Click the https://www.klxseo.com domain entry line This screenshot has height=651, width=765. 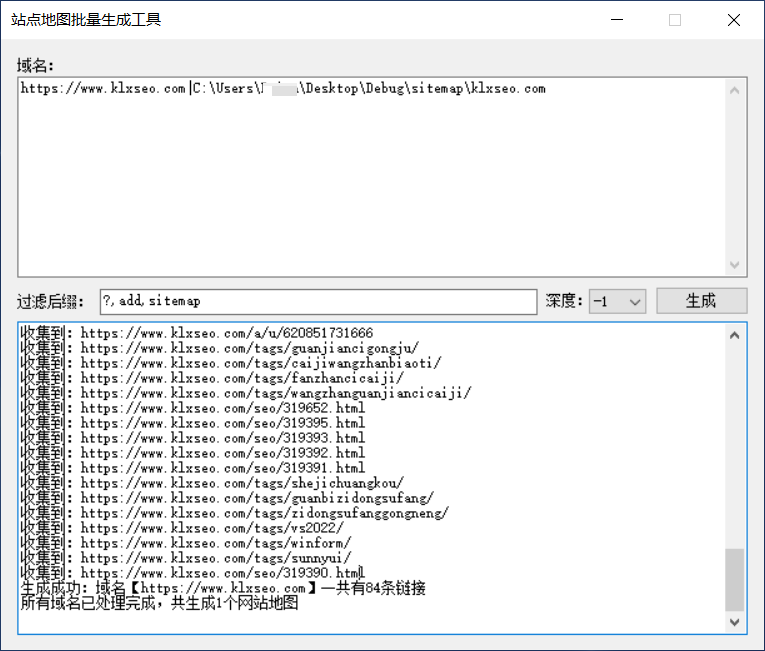tap(283, 89)
